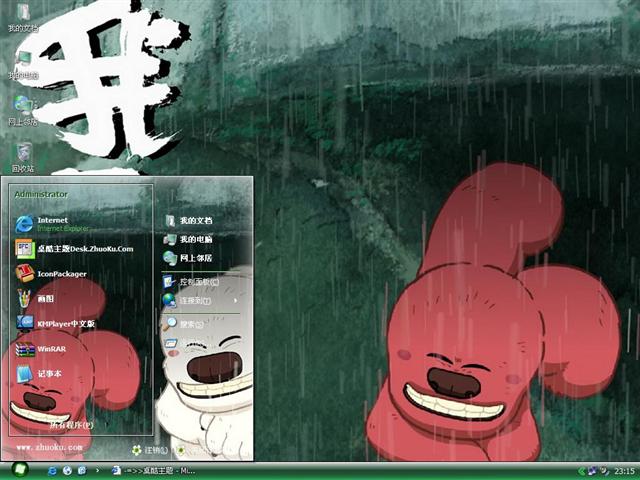Screen dimensions: 640x480
Task: Launch Internet Explorer from the Start menu
Action: (x=52, y=224)
